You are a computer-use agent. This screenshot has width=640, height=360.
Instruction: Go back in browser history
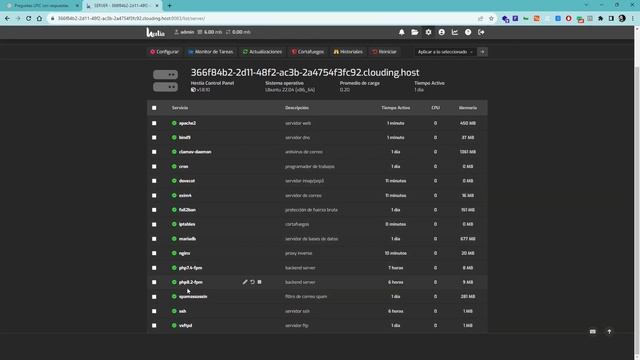7,18
